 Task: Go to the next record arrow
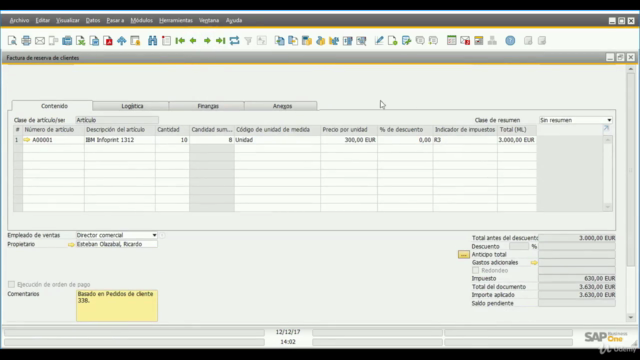[207, 40]
